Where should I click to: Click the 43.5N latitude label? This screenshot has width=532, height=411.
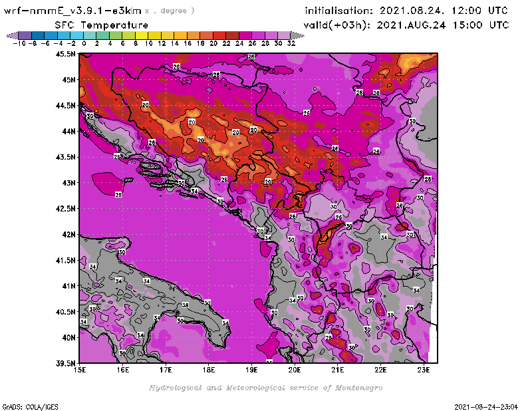[x=66, y=157]
